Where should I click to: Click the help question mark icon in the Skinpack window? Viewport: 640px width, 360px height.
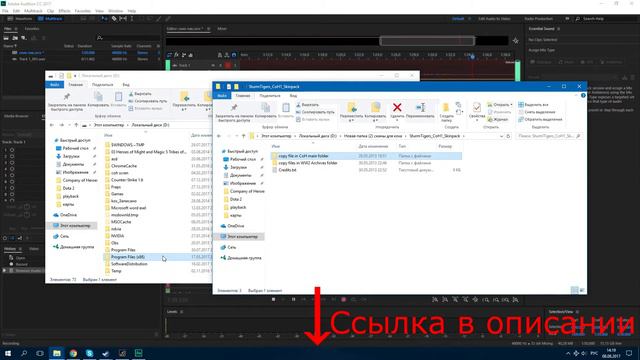coord(583,96)
